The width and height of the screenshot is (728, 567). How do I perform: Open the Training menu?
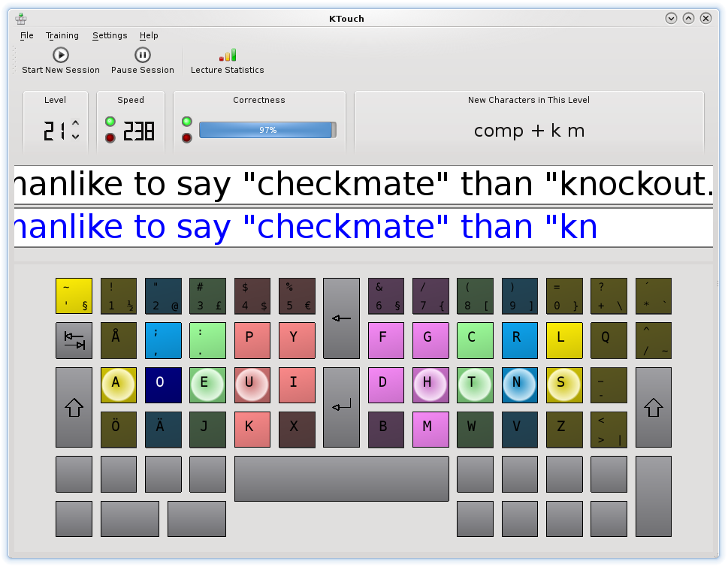(x=62, y=35)
